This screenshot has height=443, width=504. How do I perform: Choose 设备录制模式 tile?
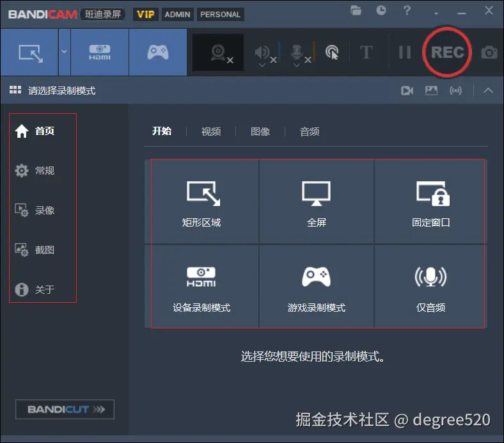click(x=201, y=287)
